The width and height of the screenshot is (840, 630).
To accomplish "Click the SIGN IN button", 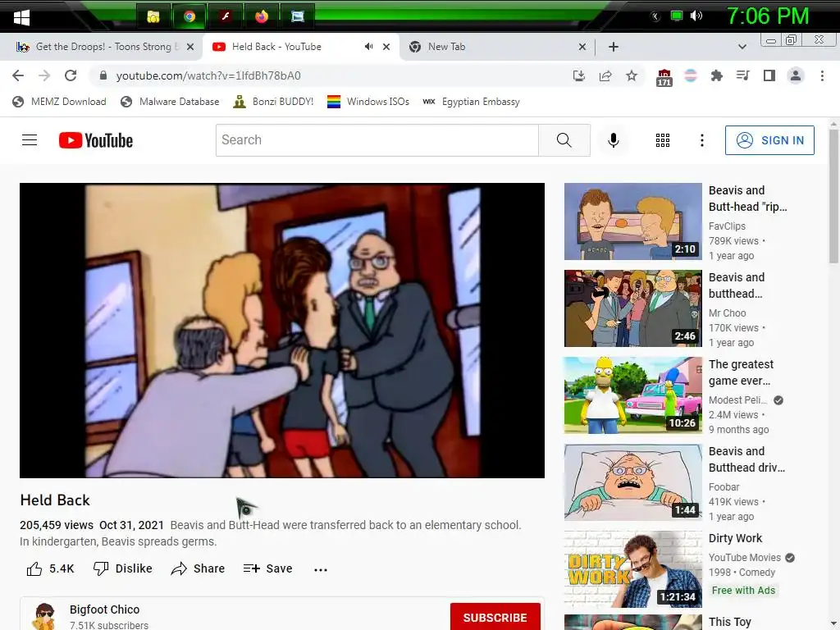I will pos(769,140).
